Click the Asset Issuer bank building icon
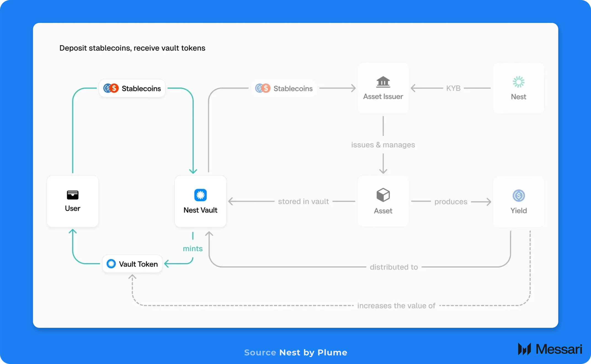This screenshot has width=591, height=364. point(383,82)
